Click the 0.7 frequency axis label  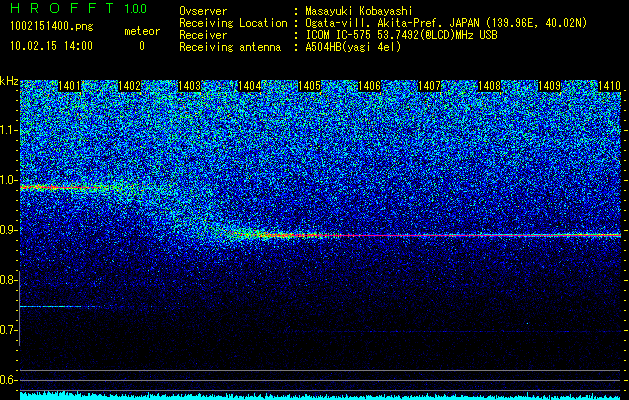click(8, 330)
